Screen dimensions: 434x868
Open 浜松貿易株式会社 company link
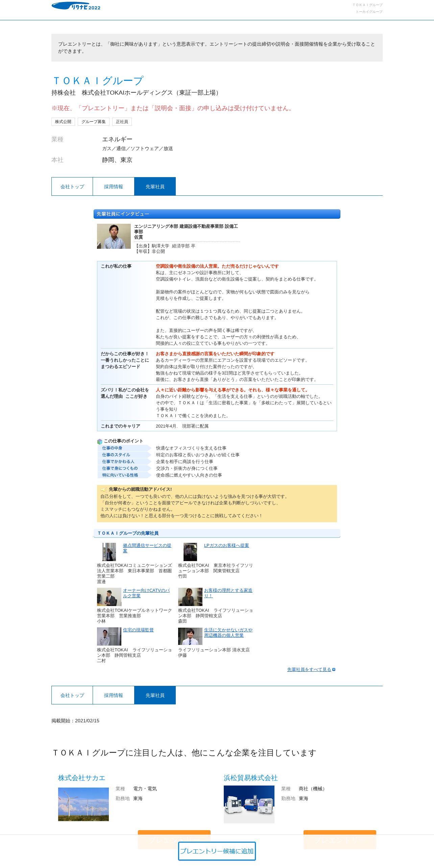(251, 778)
